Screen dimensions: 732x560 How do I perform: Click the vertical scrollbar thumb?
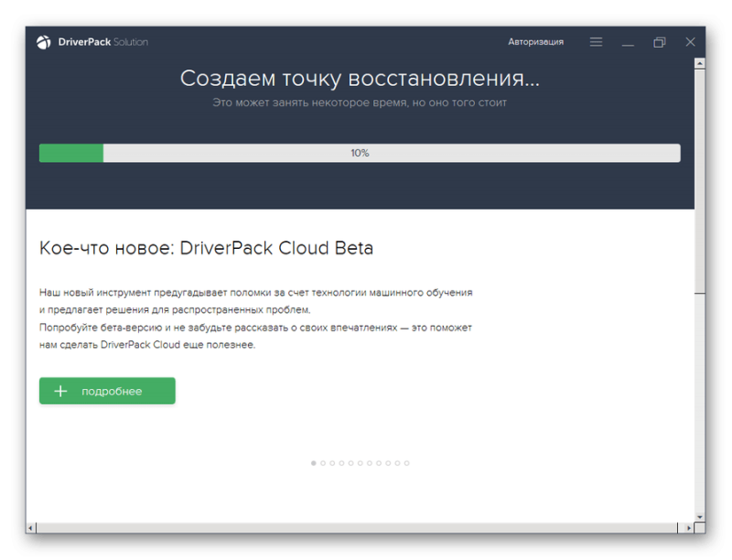(x=699, y=181)
